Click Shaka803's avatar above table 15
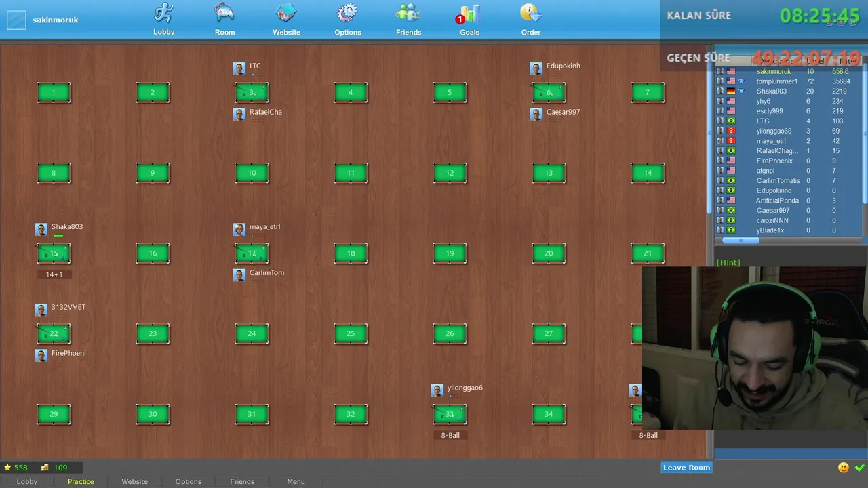The width and height of the screenshot is (868, 488). [x=41, y=229]
